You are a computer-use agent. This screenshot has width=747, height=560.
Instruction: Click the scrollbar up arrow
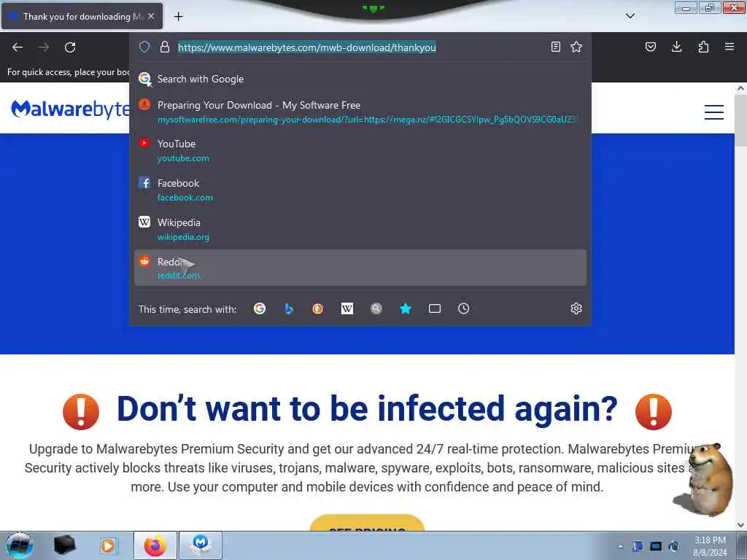click(x=740, y=88)
